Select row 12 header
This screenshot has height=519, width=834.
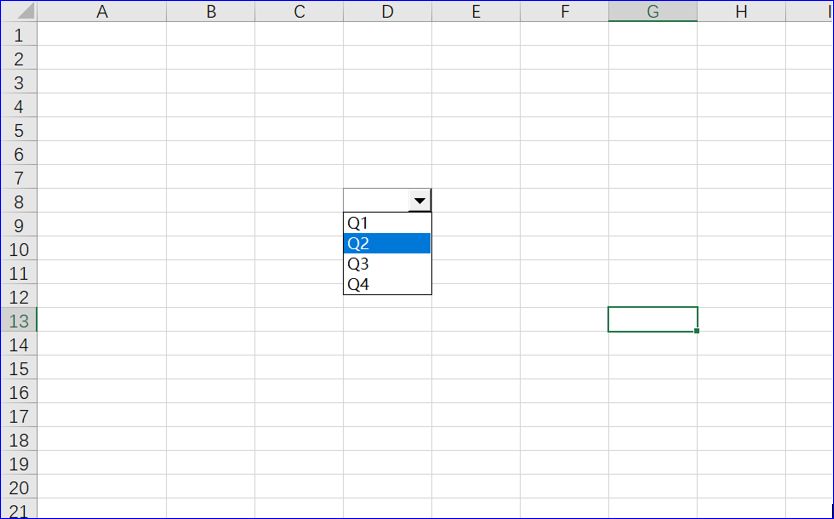pos(19,297)
